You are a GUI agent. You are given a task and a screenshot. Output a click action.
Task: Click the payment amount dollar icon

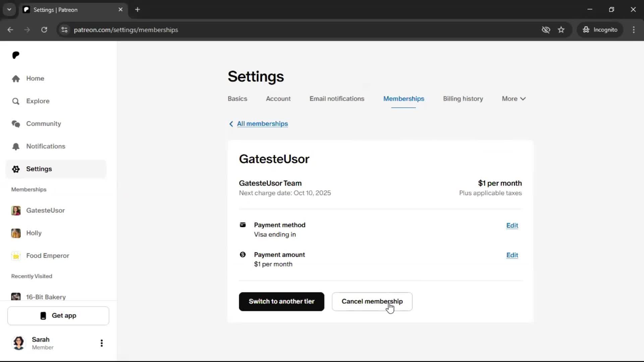[243, 255]
